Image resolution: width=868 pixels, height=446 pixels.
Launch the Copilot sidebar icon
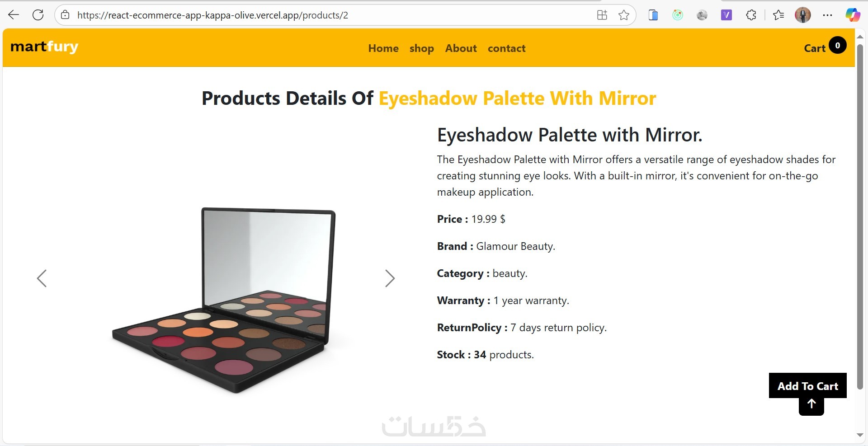(853, 15)
